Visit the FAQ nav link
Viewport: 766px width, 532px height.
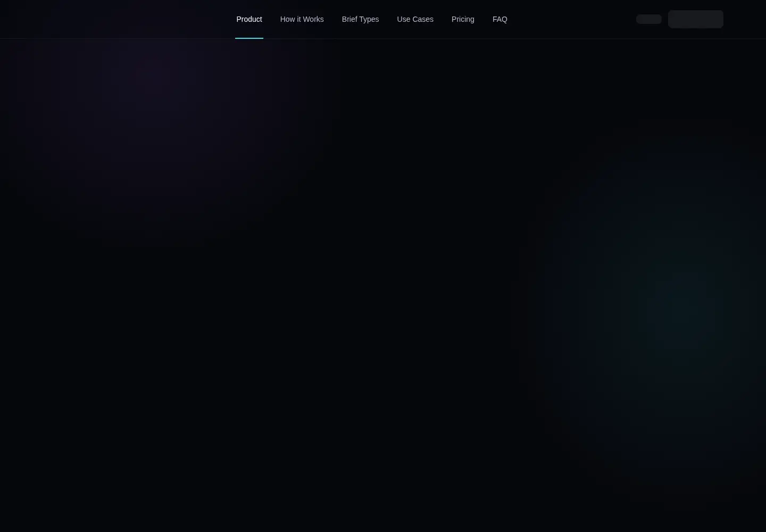click(499, 19)
